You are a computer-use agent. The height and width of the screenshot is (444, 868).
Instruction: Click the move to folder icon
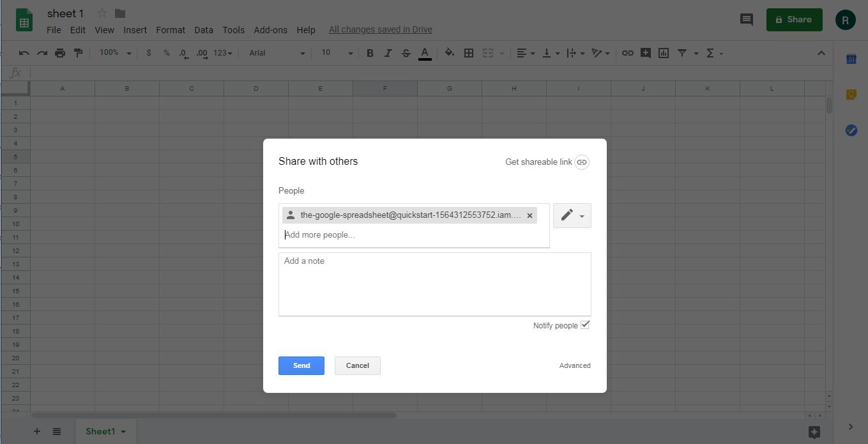click(x=120, y=13)
